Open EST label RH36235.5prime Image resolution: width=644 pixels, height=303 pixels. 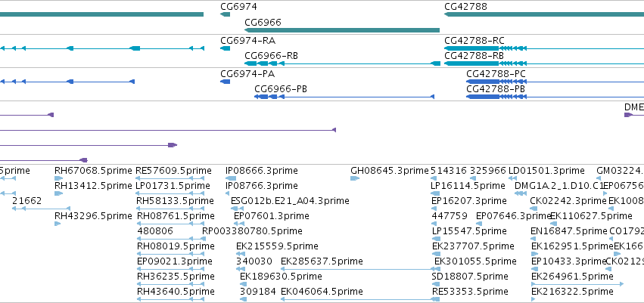pyautogui.click(x=176, y=277)
